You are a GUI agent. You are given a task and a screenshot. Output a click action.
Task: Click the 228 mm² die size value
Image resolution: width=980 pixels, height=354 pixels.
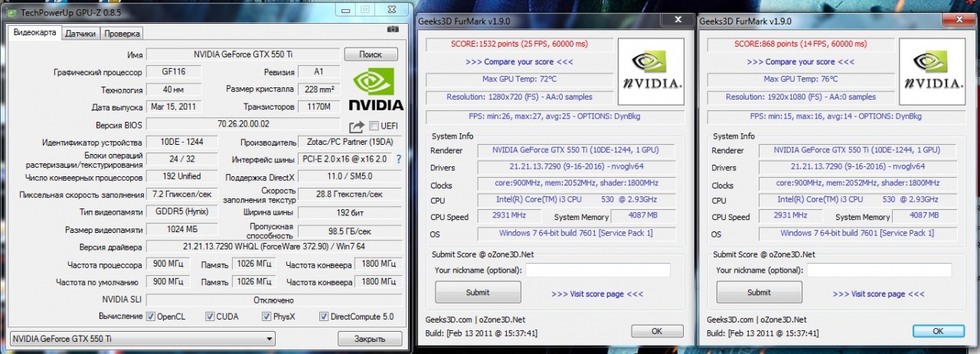coord(319,90)
